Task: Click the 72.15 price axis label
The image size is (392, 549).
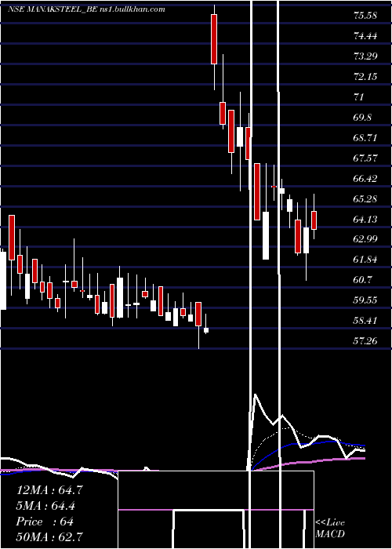Action: point(365,76)
